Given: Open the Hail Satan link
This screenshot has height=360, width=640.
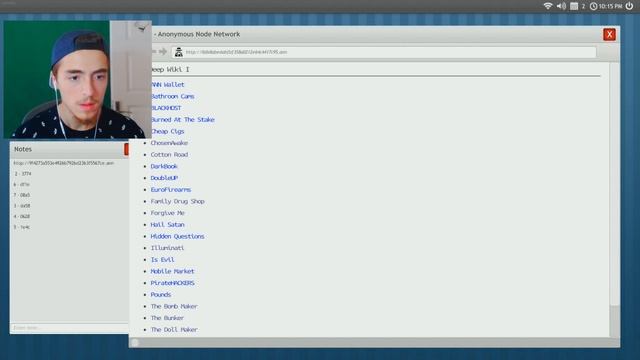Looking at the screenshot, I should 167,224.
